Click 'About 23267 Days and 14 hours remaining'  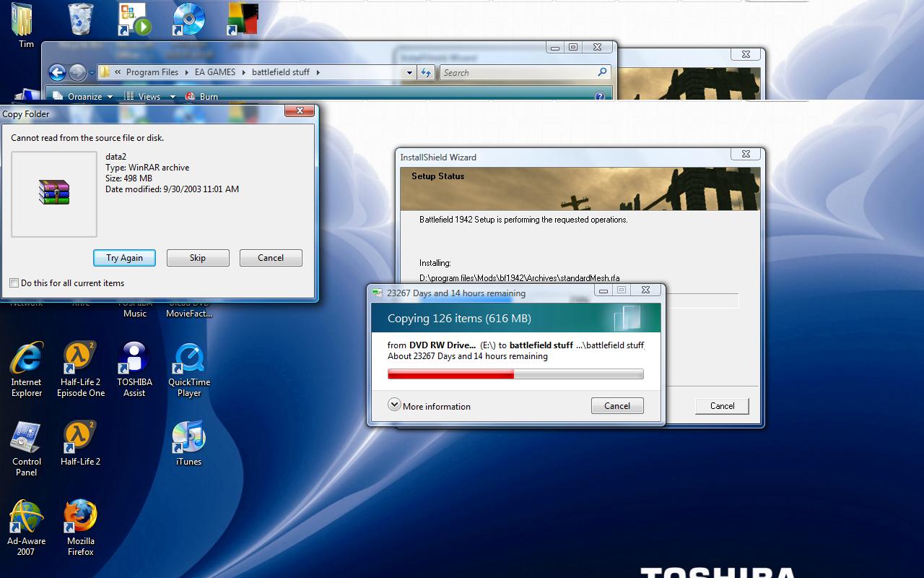[468, 356]
